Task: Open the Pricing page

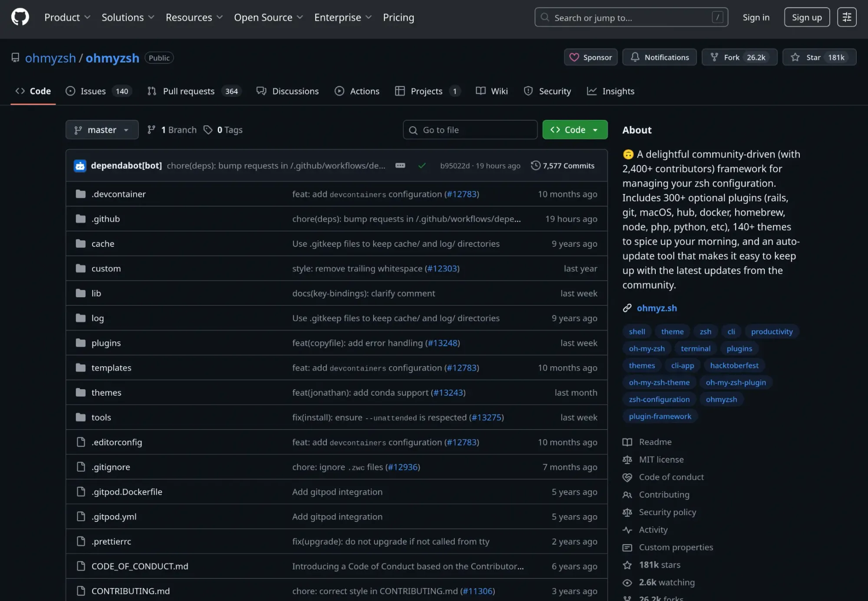Action: [398, 17]
